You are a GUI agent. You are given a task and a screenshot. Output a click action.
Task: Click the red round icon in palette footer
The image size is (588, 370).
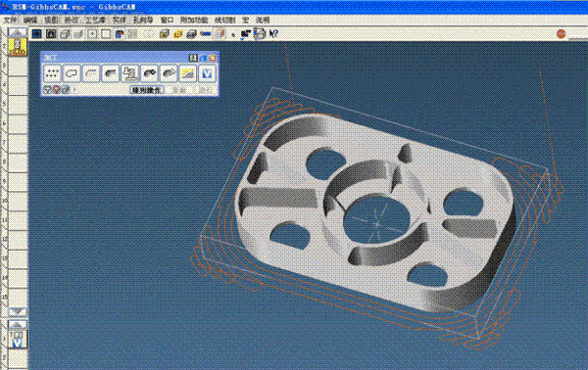56,90
